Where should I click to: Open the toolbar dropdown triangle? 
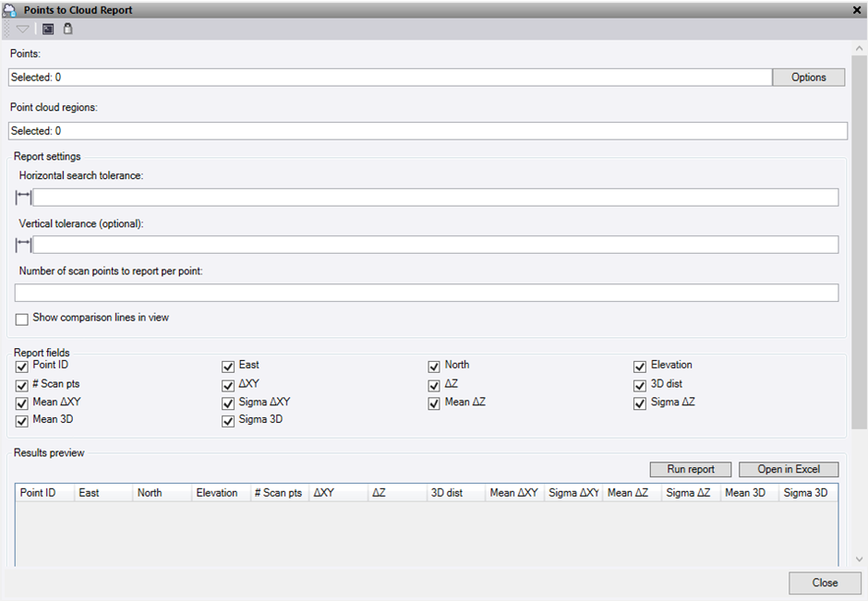[x=23, y=30]
